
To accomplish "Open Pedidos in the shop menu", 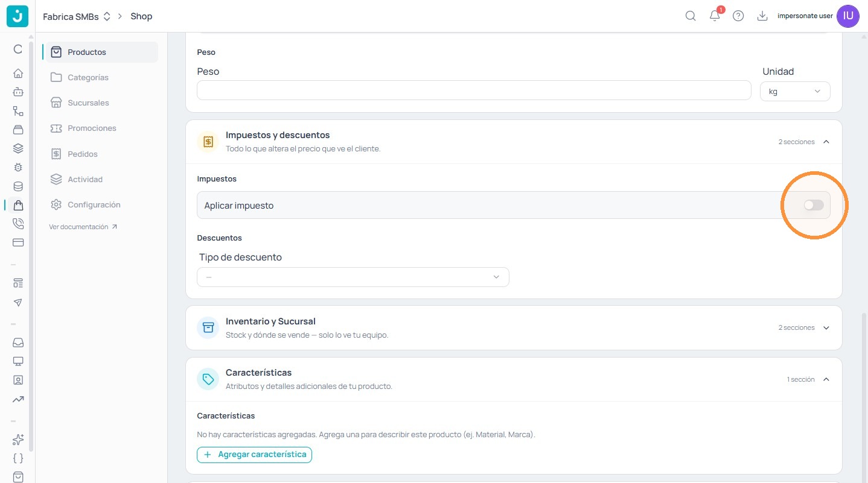I will 101,154.
